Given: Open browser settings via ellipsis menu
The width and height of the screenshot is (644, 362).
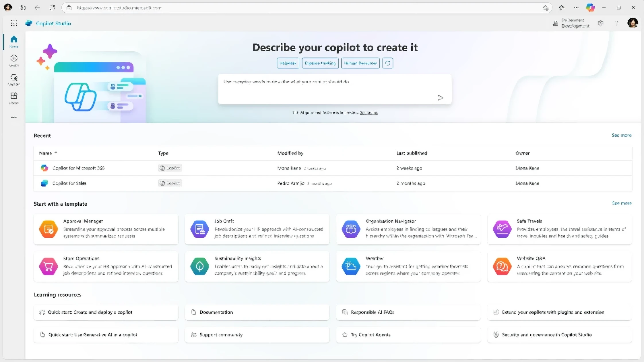Looking at the screenshot, I should pos(576,8).
